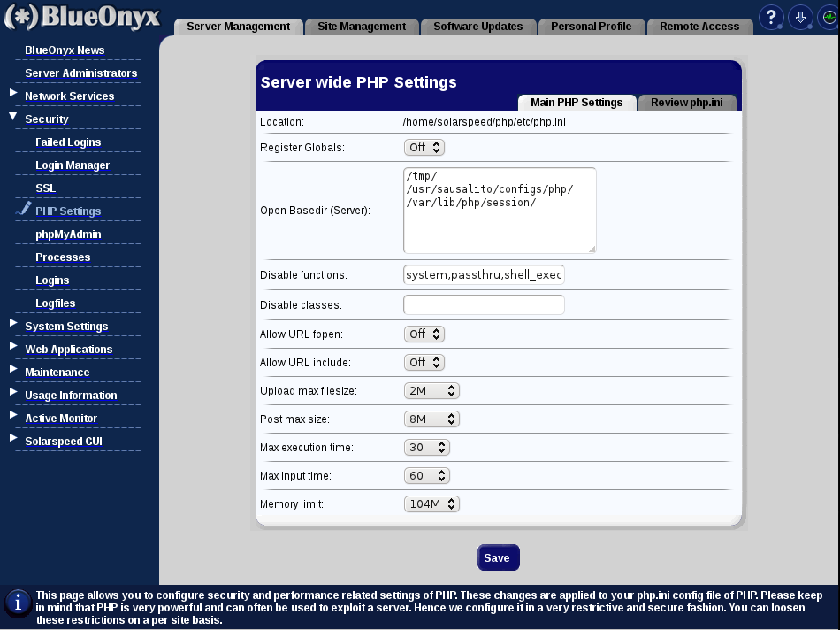
Task: Open System Settings link
Action: pos(66,327)
